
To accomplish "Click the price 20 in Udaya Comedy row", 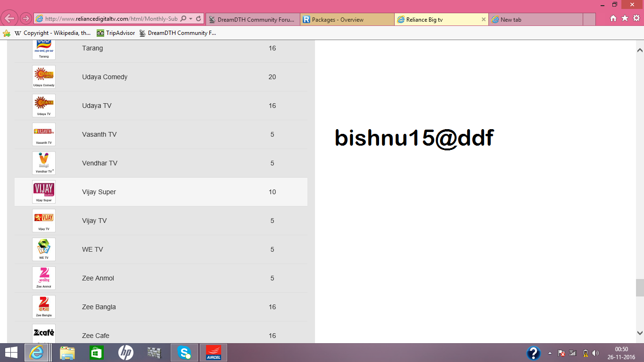I will [272, 77].
